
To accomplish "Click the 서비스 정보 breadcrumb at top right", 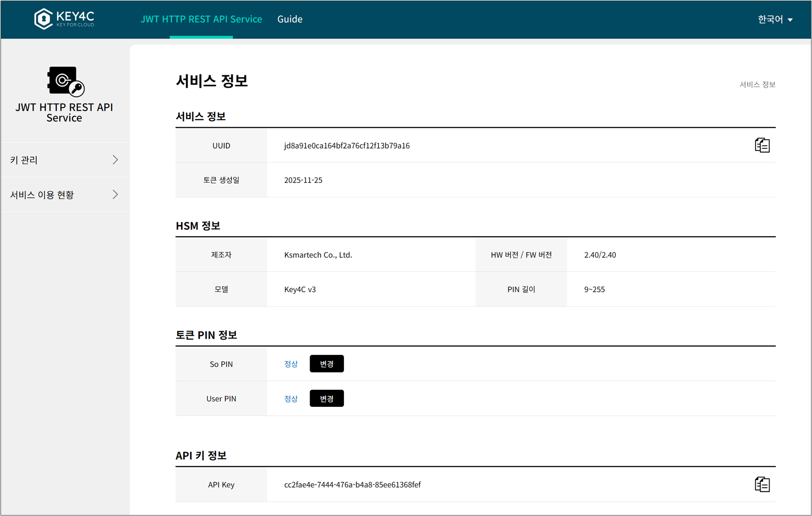I will click(757, 85).
